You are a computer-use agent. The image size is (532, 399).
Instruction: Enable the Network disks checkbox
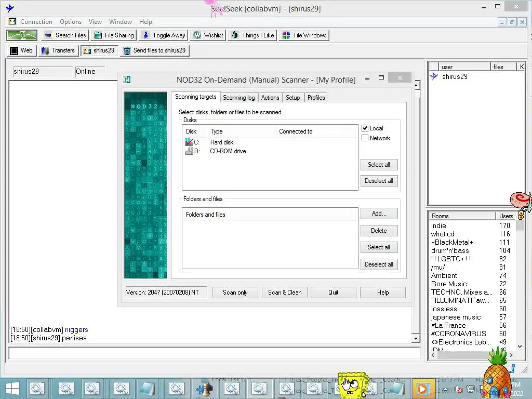point(365,138)
